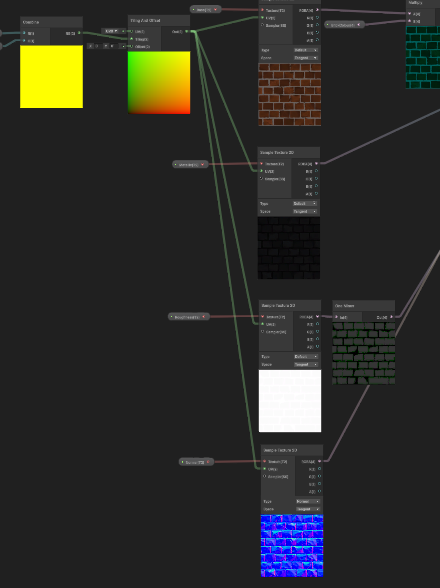The image size is (440, 588).
Task: Click the UV input port of the brick-preview Sample Texture node
Action: (262, 18)
